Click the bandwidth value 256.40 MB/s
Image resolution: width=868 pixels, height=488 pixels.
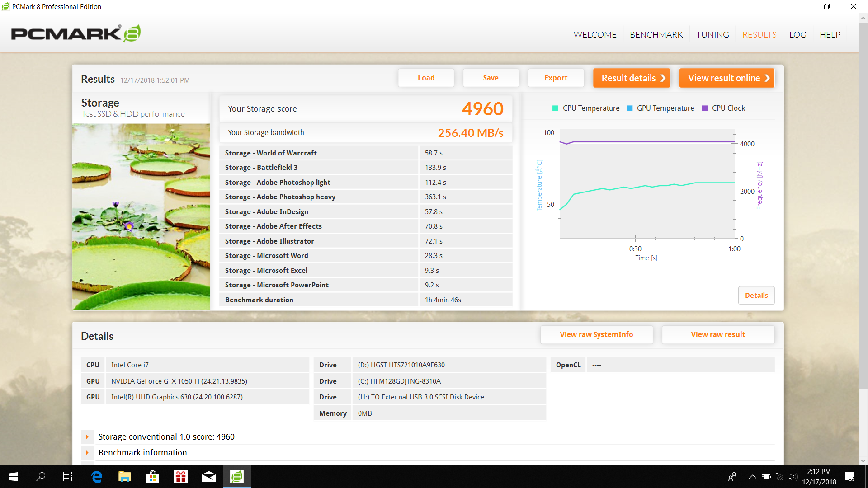(x=470, y=133)
